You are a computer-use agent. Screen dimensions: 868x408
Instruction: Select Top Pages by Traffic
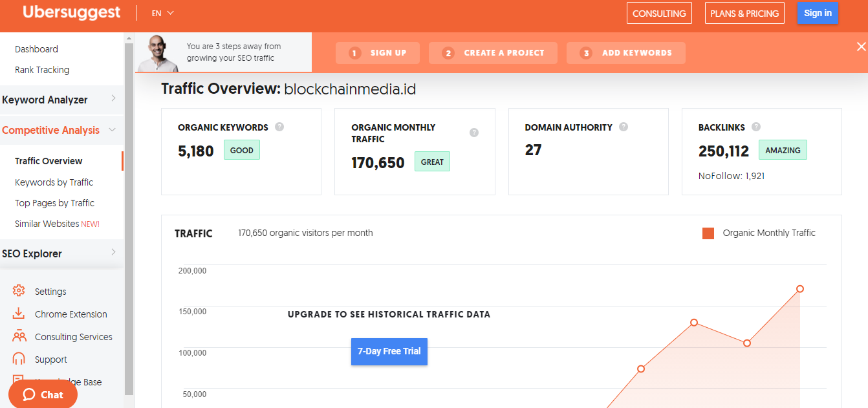54,203
